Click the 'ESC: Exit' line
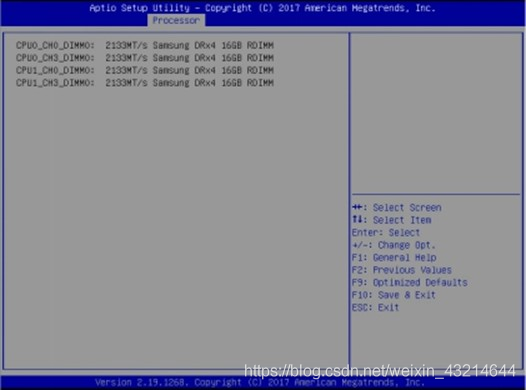 [375, 308]
